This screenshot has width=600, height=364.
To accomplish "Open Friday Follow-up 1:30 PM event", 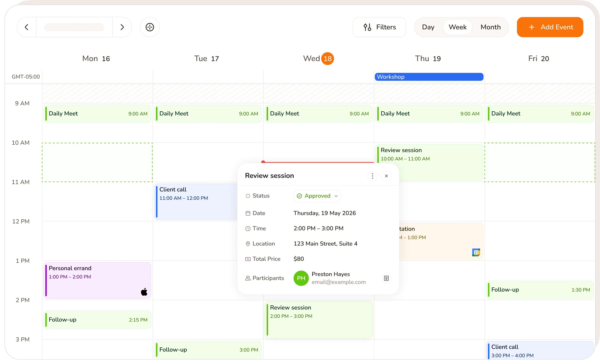I will tap(540, 290).
